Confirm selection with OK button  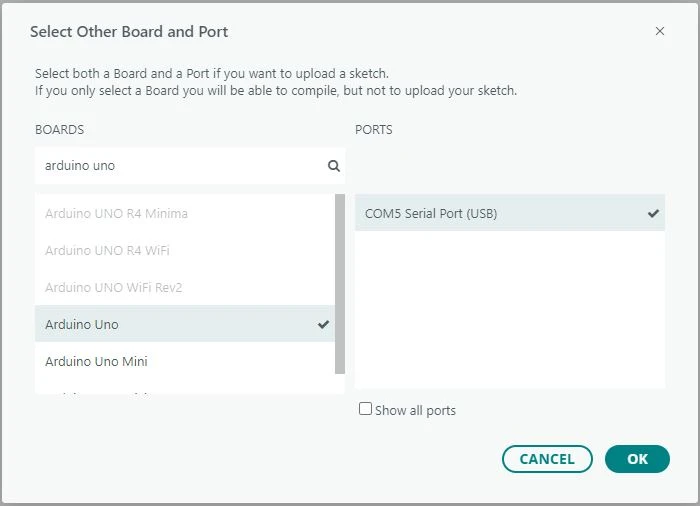pos(637,459)
